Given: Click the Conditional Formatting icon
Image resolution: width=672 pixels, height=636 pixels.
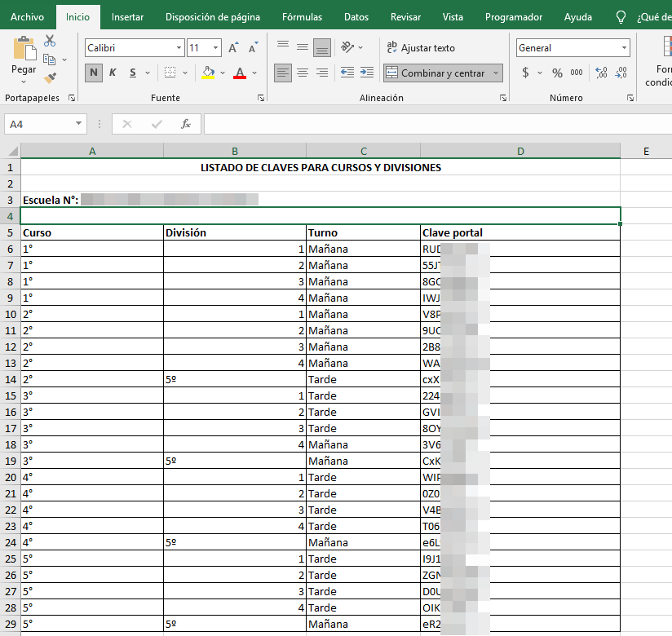Looking at the screenshot, I should 667,46.
